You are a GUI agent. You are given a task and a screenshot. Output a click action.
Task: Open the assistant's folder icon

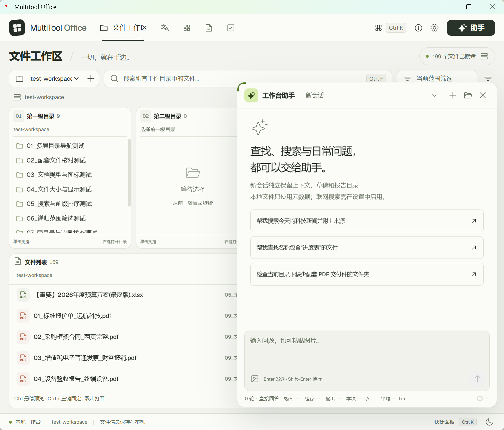tap(468, 95)
